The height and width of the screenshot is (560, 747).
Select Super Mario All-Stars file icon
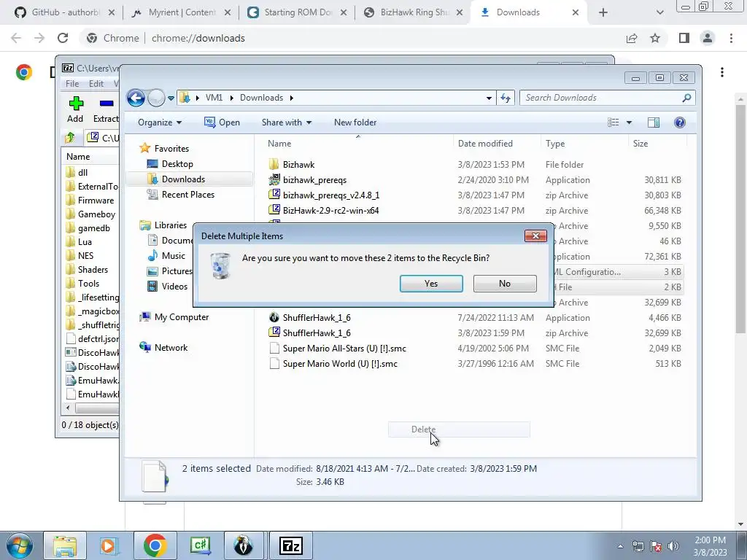click(x=274, y=348)
